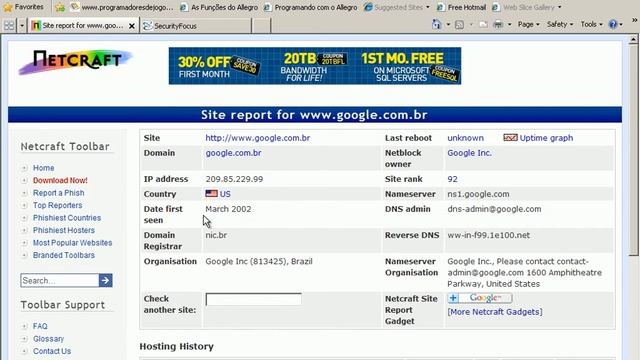The image size is (640, 360).
Task: Click the Check another site input field
Action: (253, 299)
